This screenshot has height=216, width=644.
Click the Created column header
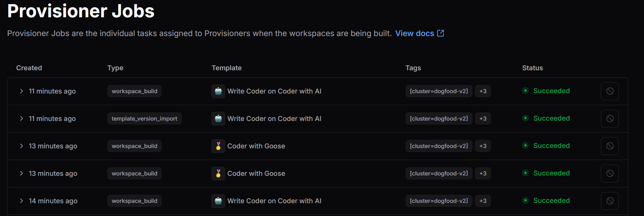[29, 68]
